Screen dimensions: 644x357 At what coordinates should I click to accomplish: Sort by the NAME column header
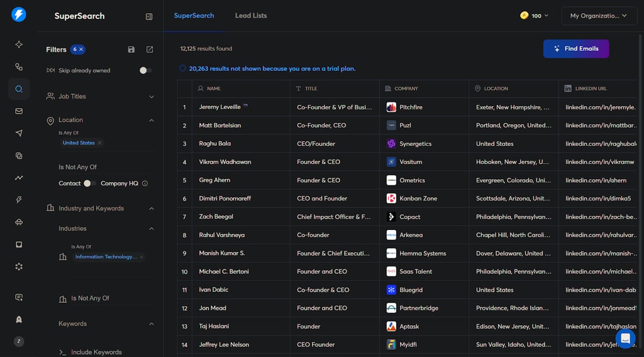(x=214, y=89)
